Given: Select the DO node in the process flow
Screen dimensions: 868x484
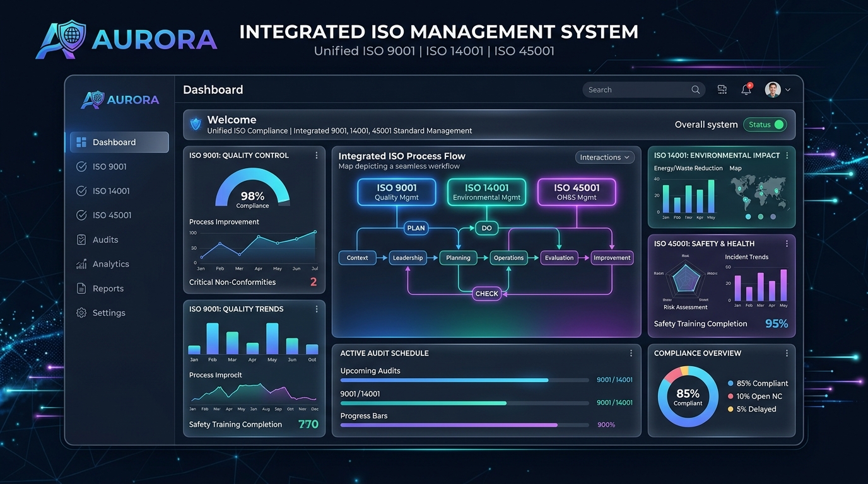Looking at the screenshot, I should click(486, 228).
